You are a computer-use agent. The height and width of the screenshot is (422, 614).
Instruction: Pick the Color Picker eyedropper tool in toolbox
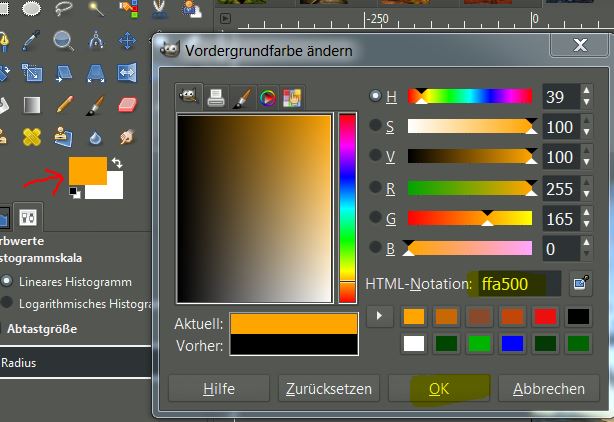(x=31, y=40)
